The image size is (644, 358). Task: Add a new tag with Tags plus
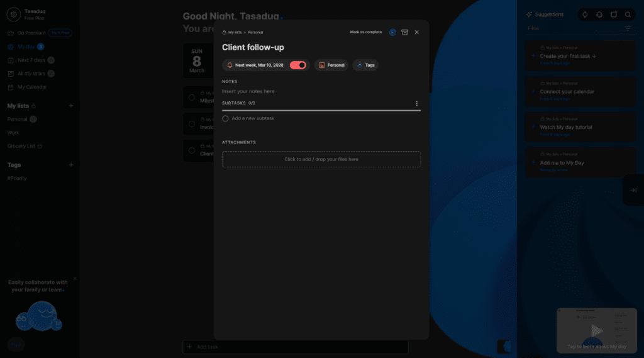(71, 165)
